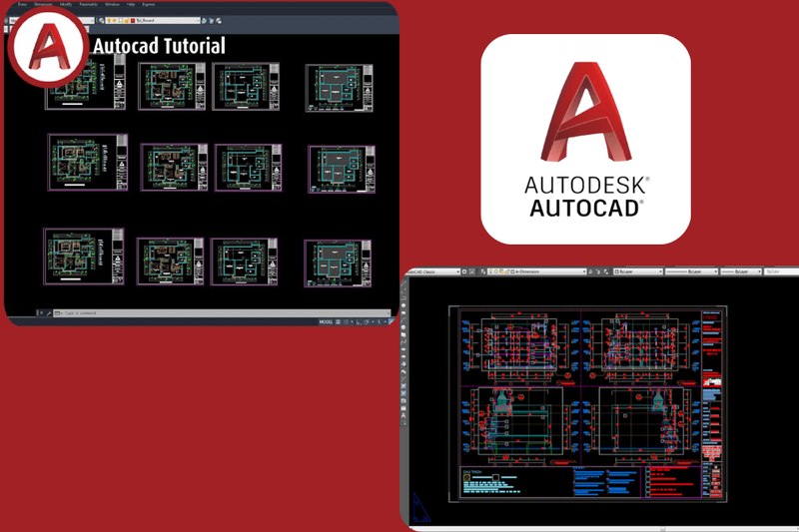Open the Express menu
The height and width of the screenshot is (532, 799).
tap(148, 5)
